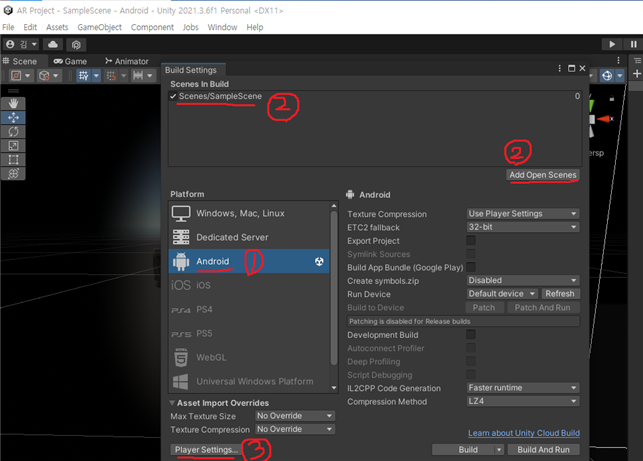The image size is (643, 461).
Task: Open Asset Import Texture Compression override dropdown
Action: (295, 429)
